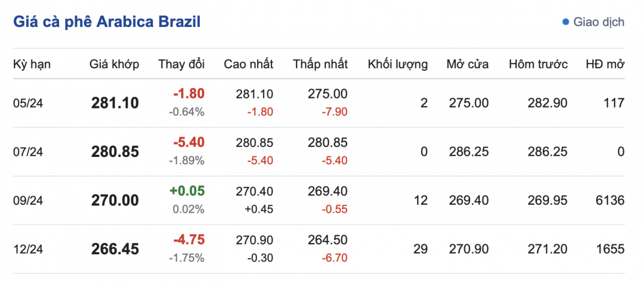Viewport: 644px width, 283px height.
Task: Sort by the Kỳ hạn column header
Action: pyautogui.click(x=32, y=64)
